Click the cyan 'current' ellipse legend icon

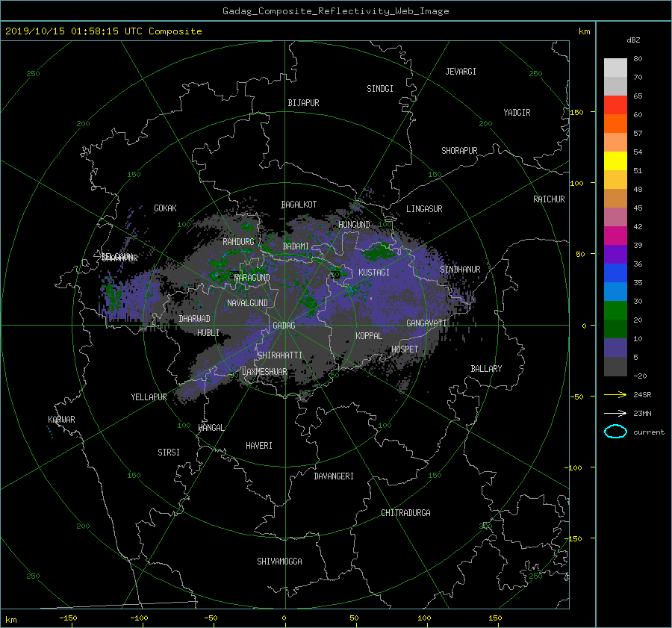coord(615,432)
